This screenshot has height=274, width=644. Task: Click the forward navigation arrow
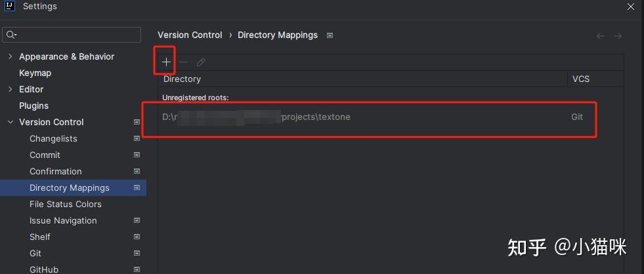617,36
